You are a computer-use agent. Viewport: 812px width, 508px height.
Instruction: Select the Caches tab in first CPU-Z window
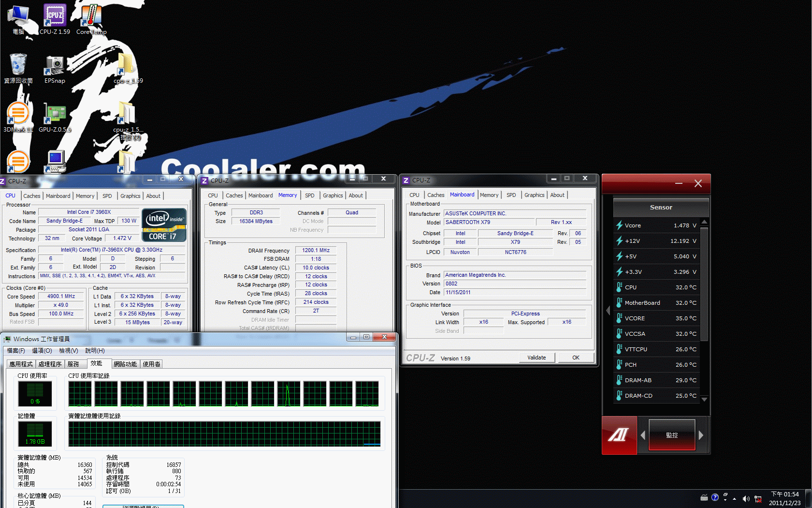[32, 196]
